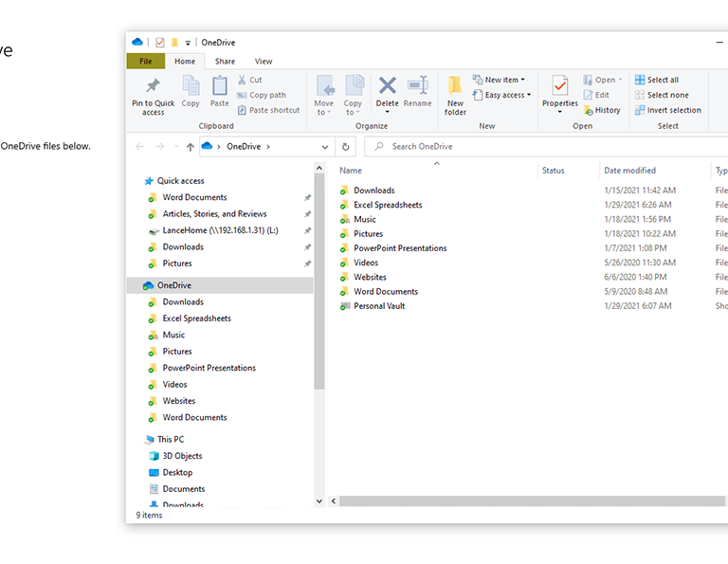The width and height of the screenshot is (728, 564).
Task: Select Documents under This PC
Action: tap(176, 489)
